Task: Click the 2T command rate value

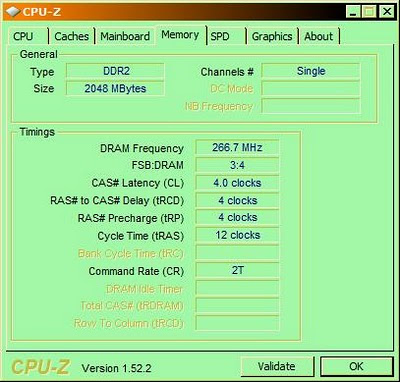Action: coord(237,270)
